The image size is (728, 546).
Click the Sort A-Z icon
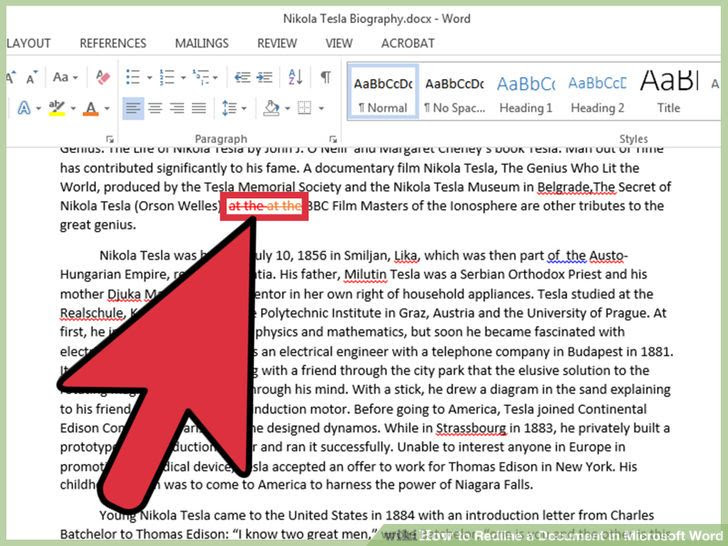tap(295, 77)
